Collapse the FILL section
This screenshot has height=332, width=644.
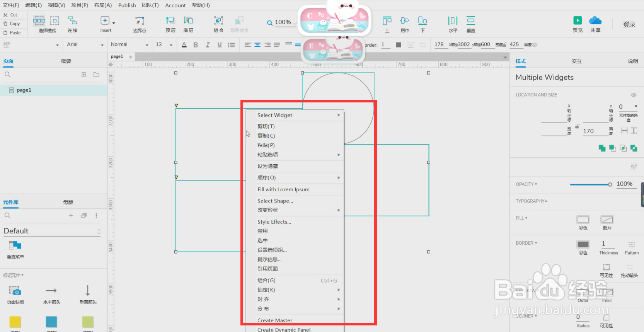[521, 218]
